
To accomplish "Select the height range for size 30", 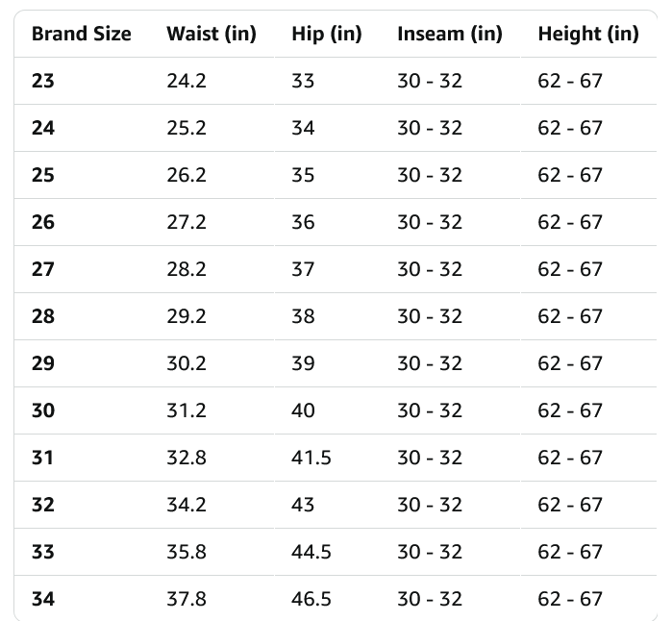I will (570, 410).
